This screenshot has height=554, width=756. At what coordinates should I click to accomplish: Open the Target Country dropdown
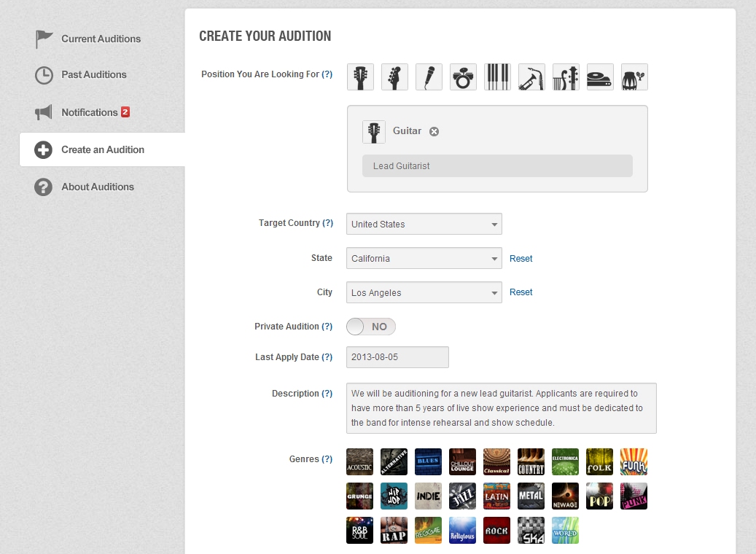tap(424, 224)
